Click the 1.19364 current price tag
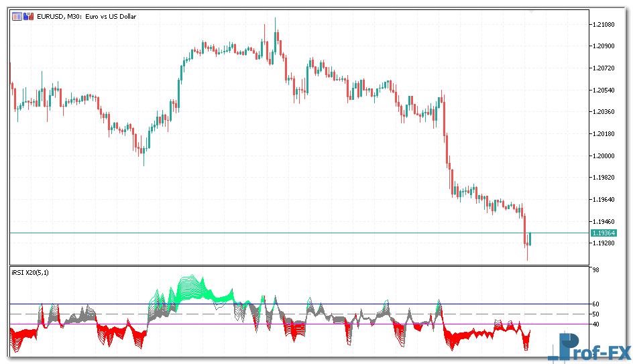The height and width of the screenshot is (364, 633). point(601,233)
